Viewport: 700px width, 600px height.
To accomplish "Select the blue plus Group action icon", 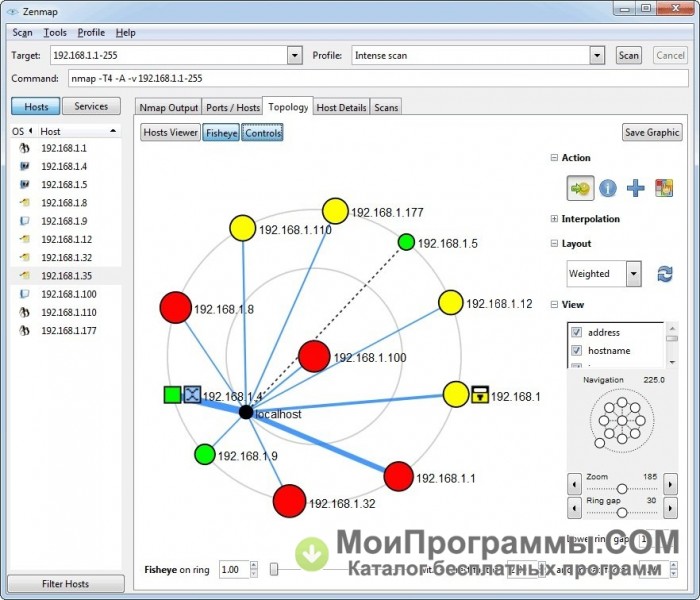I will pyautogui.click(x=636, y=188).
